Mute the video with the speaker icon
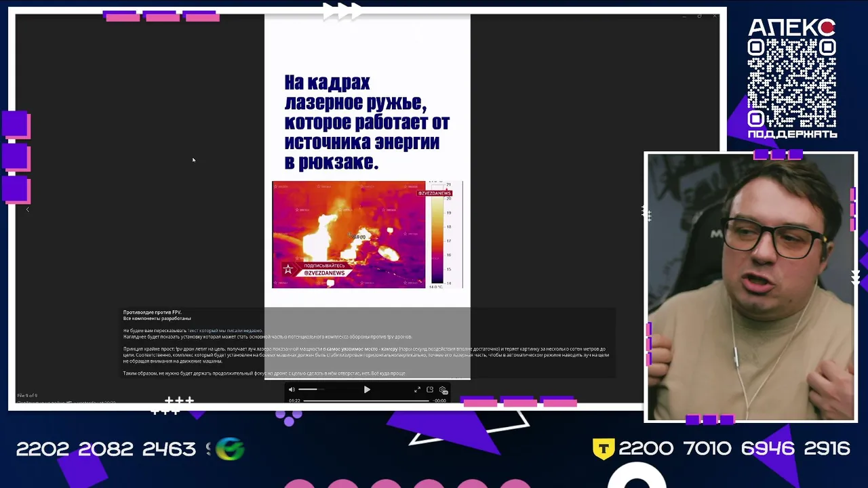This screenshot has width=868, height=488. [292, 390]
